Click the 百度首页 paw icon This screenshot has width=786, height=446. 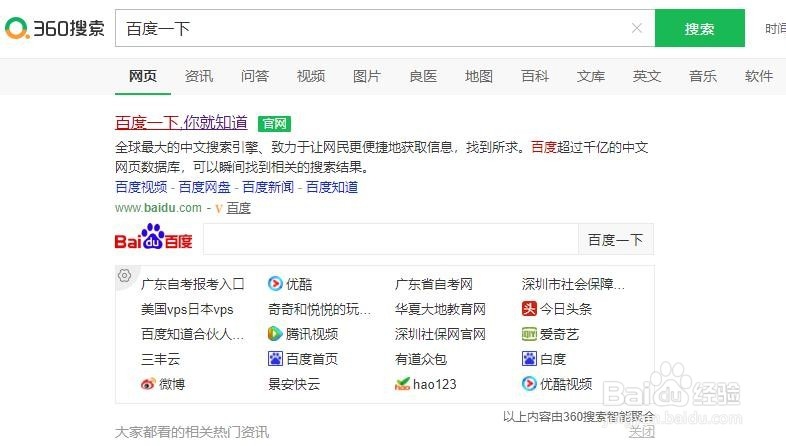(x=275, y=359)
